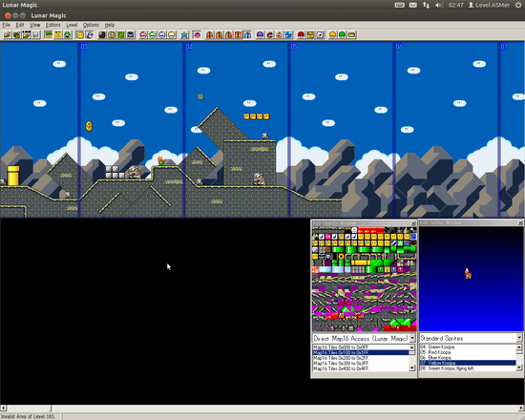Click the dark brown block toolbar icon
Screen dimensions: 525x420
click(x=102, y=34)
